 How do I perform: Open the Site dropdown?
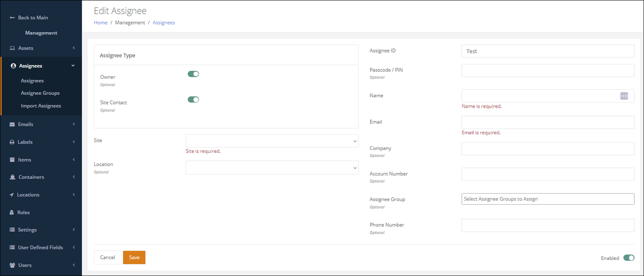click(272, 141)
